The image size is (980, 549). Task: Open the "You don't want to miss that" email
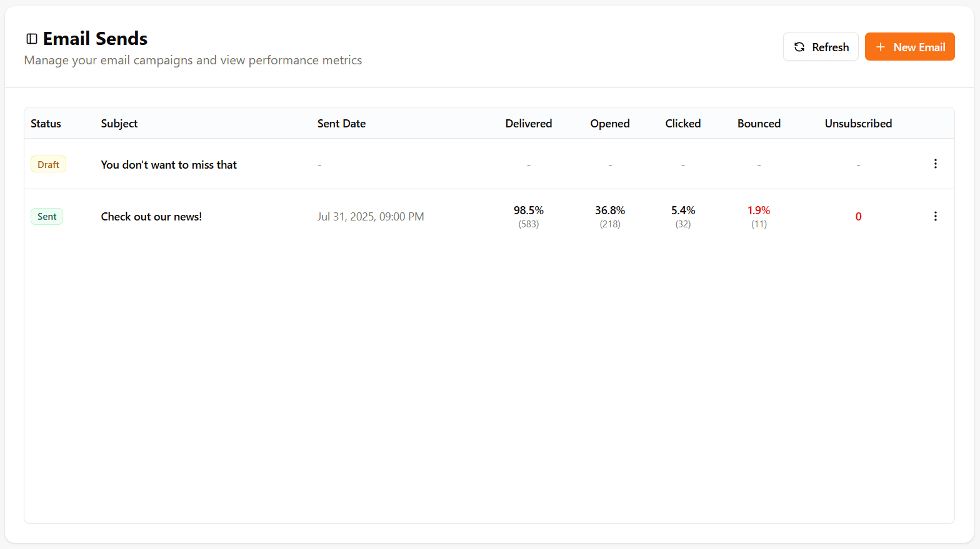click(x=169, y=165)
